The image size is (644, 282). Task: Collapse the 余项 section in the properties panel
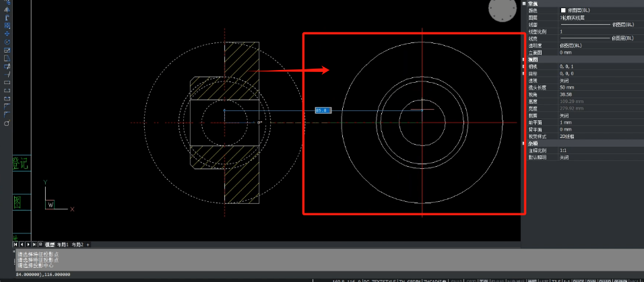coord(524,143)
